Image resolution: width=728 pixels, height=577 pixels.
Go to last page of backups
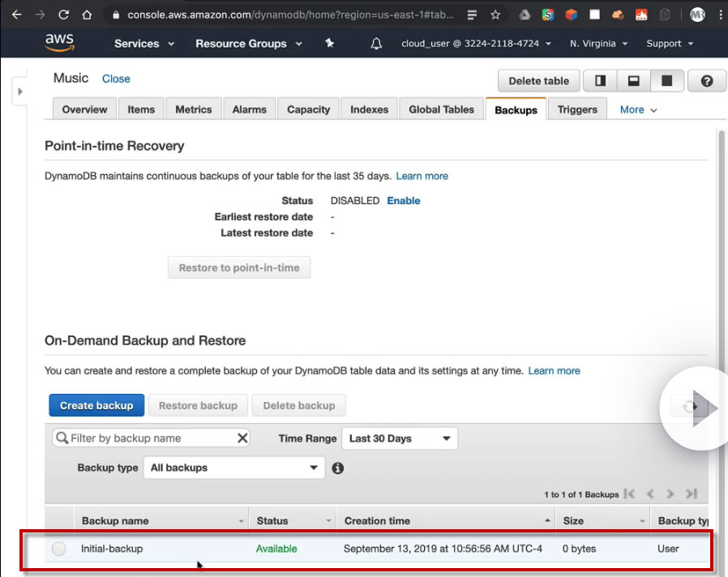[692, 494]
